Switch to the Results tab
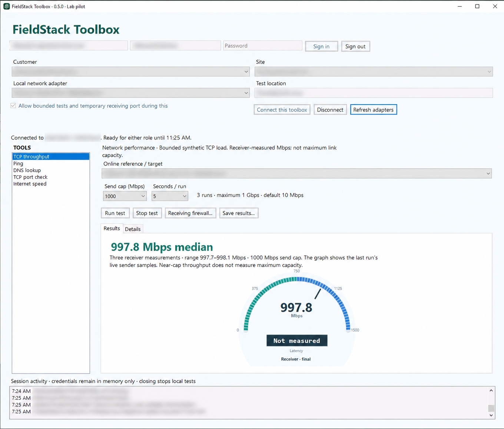This screenshot has width=504, height=429. point(112,228)
